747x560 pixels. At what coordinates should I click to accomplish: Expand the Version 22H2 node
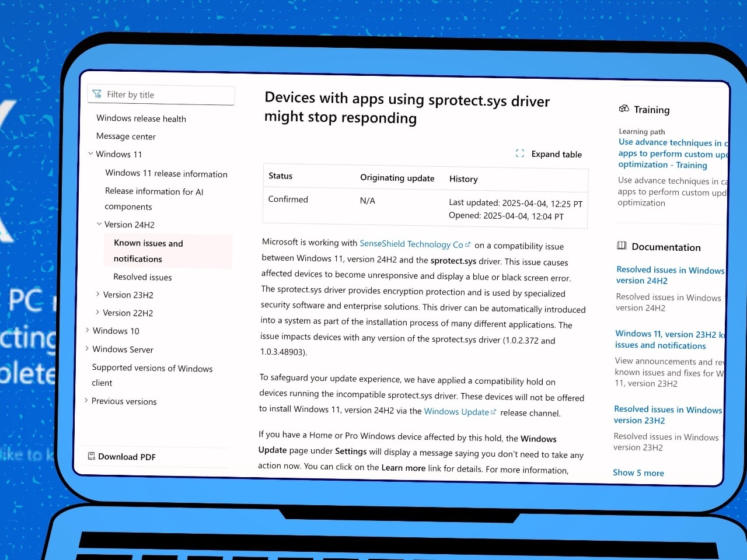(97, 312)
